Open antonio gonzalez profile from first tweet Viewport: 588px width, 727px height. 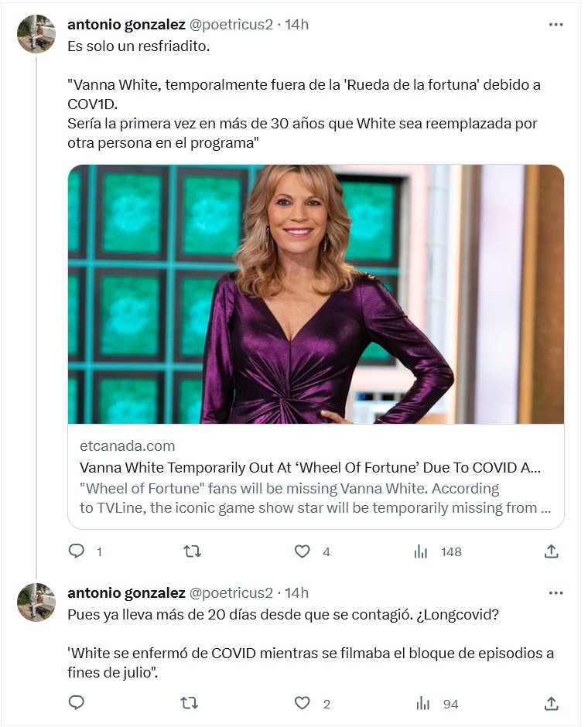[126, 25]
